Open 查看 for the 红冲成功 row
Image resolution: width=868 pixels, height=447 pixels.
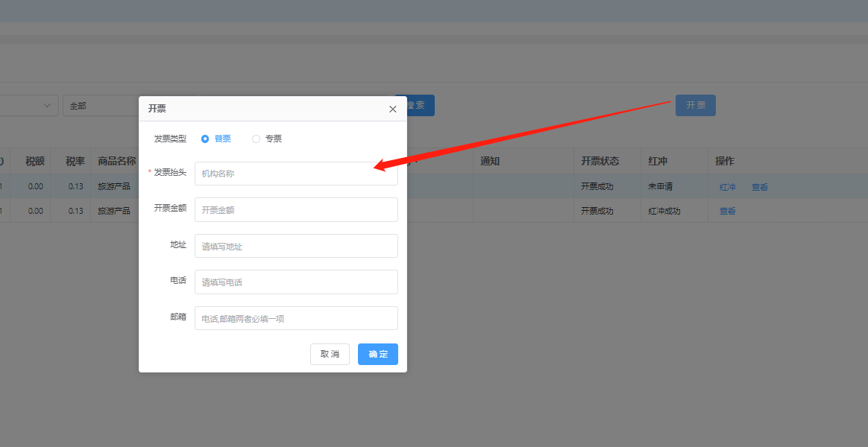point(727,211)
